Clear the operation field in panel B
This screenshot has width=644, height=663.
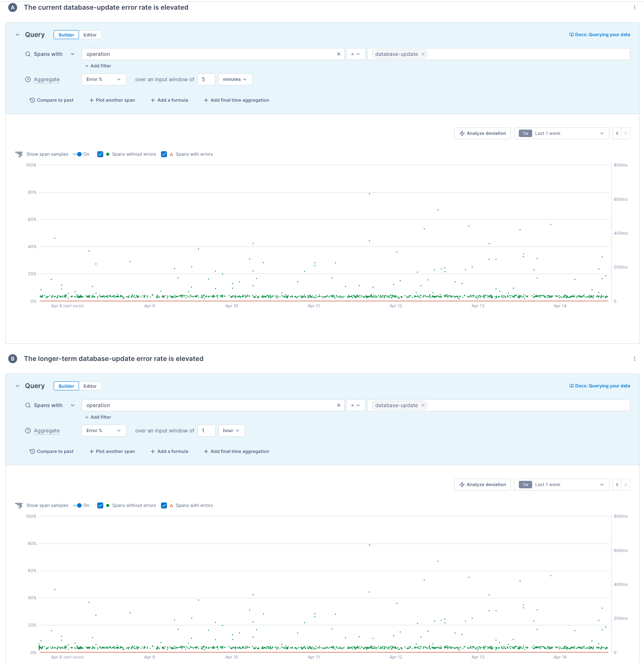338,405
